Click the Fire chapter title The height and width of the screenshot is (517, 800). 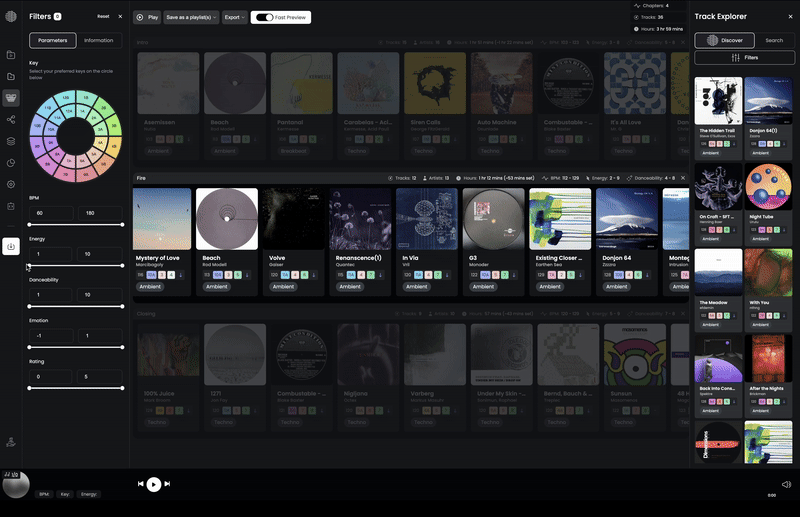click(141, 178)
